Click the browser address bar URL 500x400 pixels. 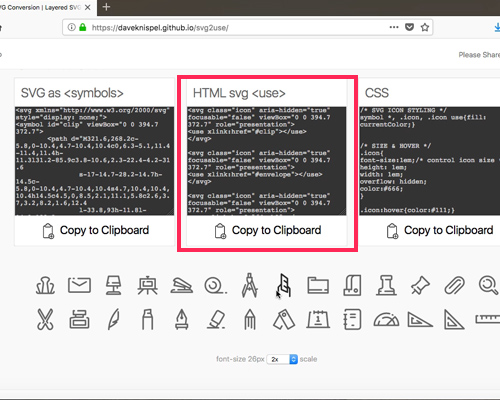[160, 28]
